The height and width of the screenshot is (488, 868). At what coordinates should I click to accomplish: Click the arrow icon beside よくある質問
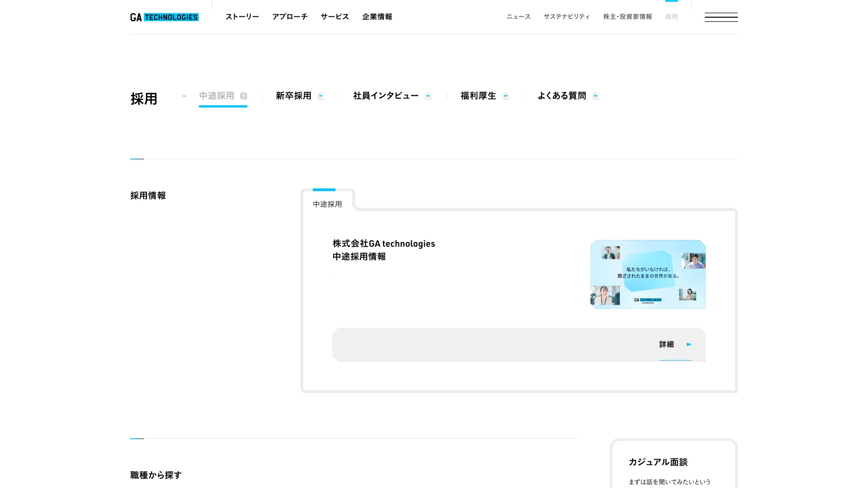click(595, 96)
